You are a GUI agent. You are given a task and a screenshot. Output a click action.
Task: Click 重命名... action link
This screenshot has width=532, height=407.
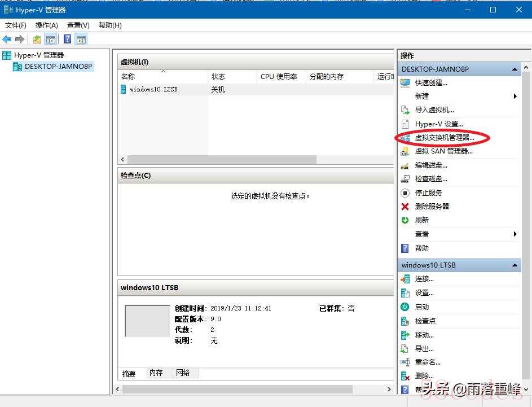428,362
